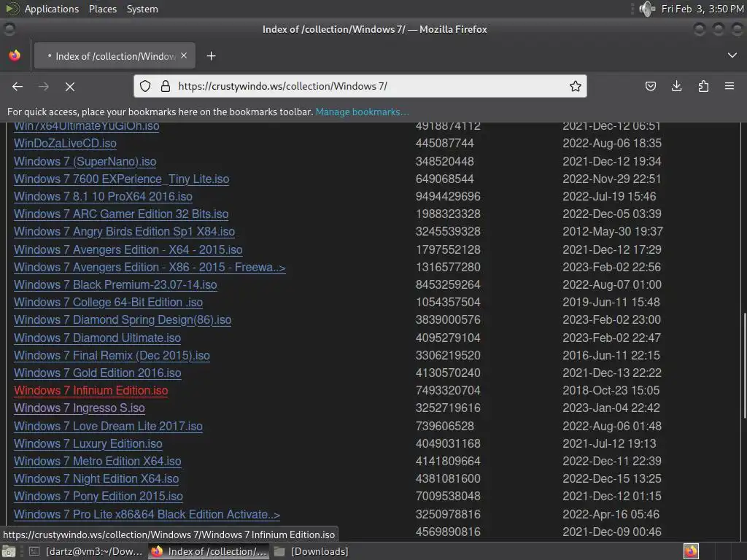
Task: Click the clock showing Fri Feb 3
Action: [x=703, y=9]
